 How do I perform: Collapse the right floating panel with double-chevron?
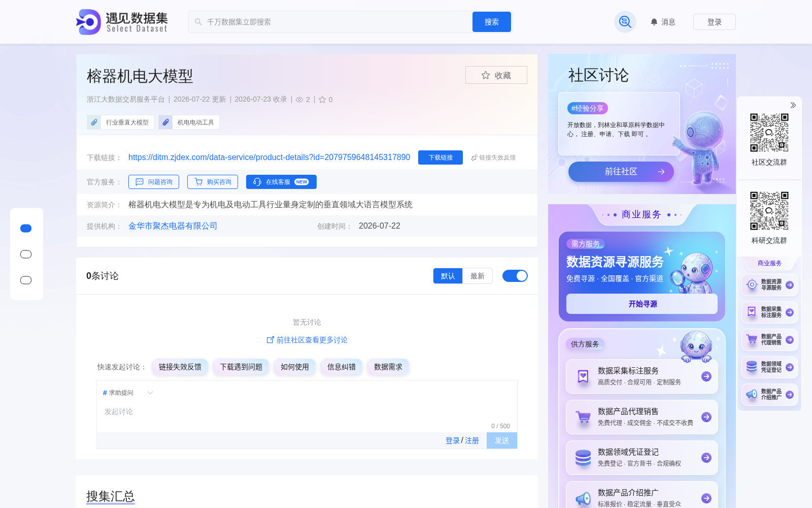(793, 105)
